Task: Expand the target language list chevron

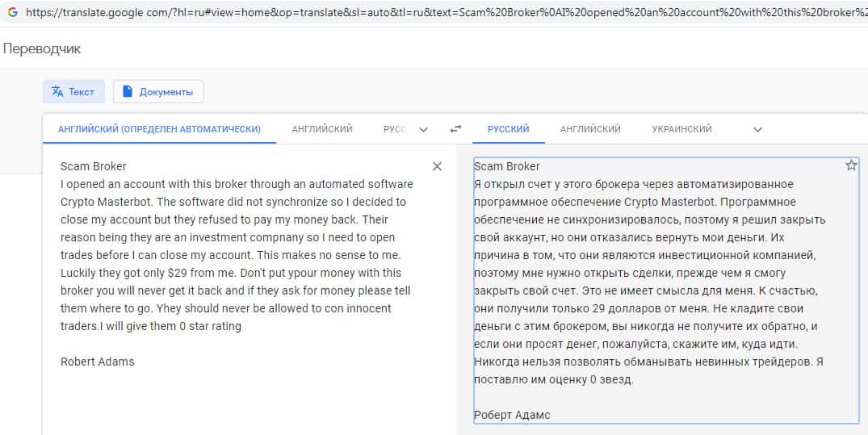Action: click(x=757, y=129)
